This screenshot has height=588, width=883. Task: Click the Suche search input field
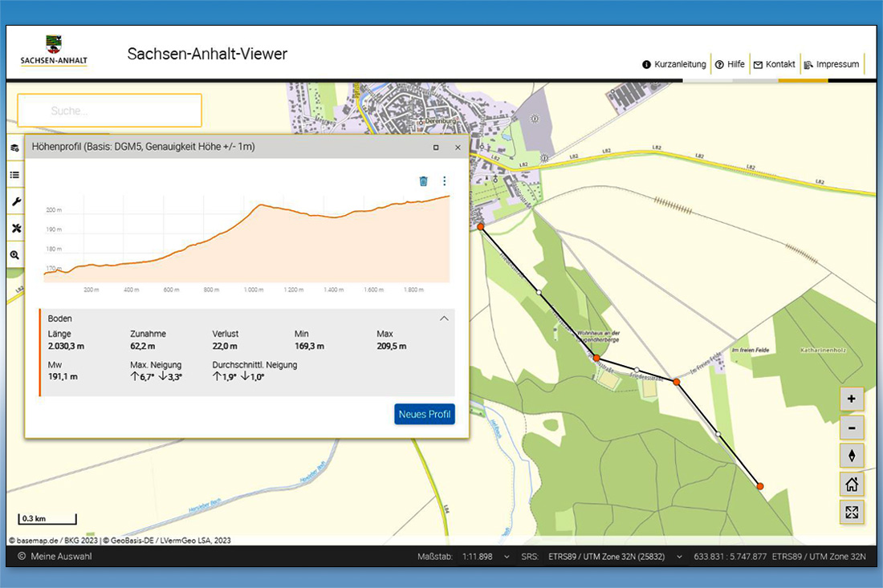click(109, 111)
